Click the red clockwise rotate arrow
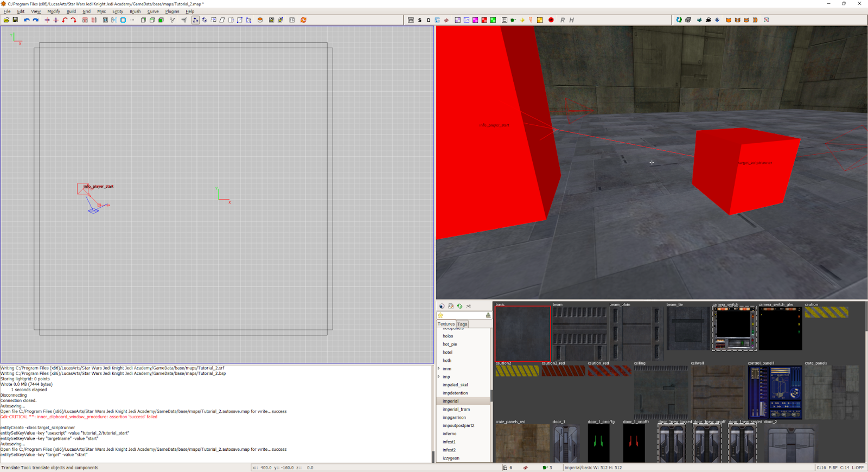 [x=73, y=20]
